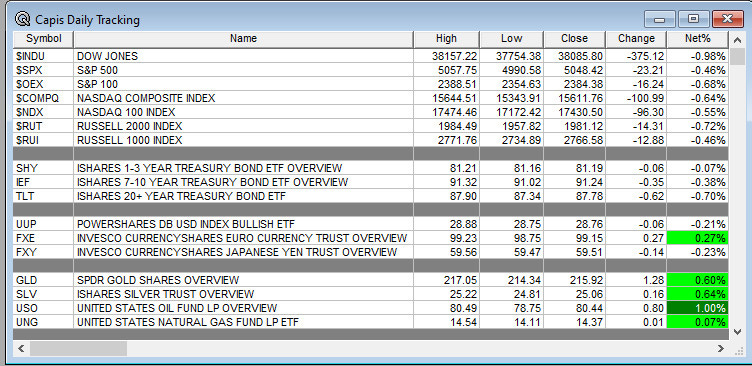Select the USO symbol cell
Image resolution: width=752 pixels, height=366 pixels.
(44, 307)
